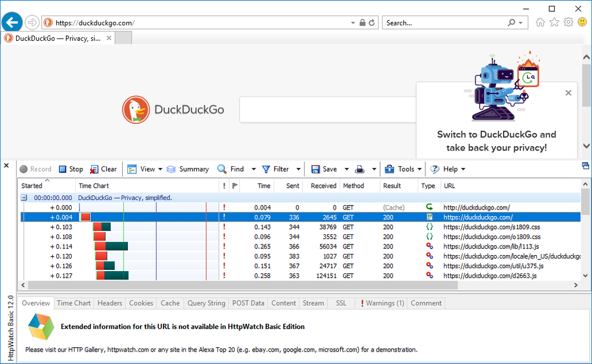The height and width of the screenshot is (364, 592).
Task: Open the address bar history dropdown
Action: tap(353, 22)
